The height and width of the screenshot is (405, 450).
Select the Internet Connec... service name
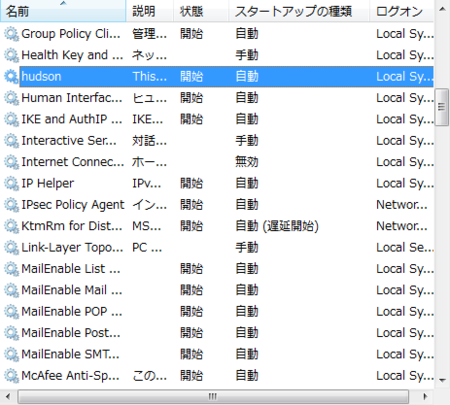pos(73,162)
